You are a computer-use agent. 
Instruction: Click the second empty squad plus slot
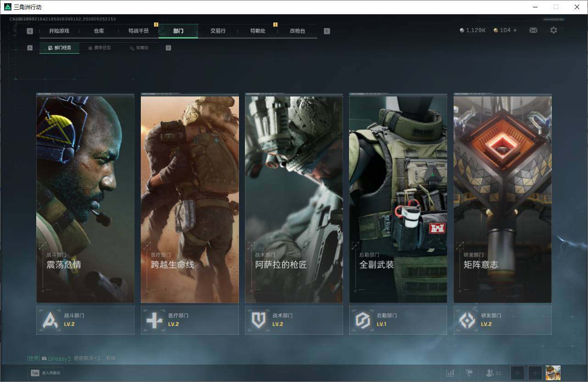[x=535, y=373]
